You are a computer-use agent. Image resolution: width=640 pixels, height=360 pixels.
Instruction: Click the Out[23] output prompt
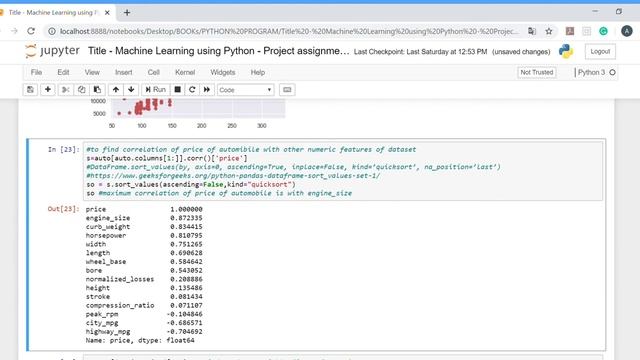click(x=63, y=209)
